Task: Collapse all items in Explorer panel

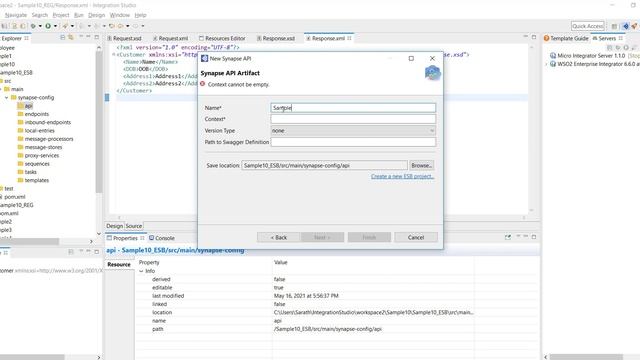Action: tap(63, 38)
